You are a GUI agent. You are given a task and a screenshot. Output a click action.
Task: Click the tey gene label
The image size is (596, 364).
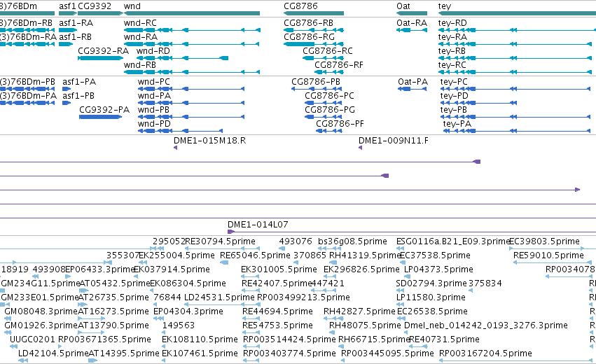tap(444, 6)
